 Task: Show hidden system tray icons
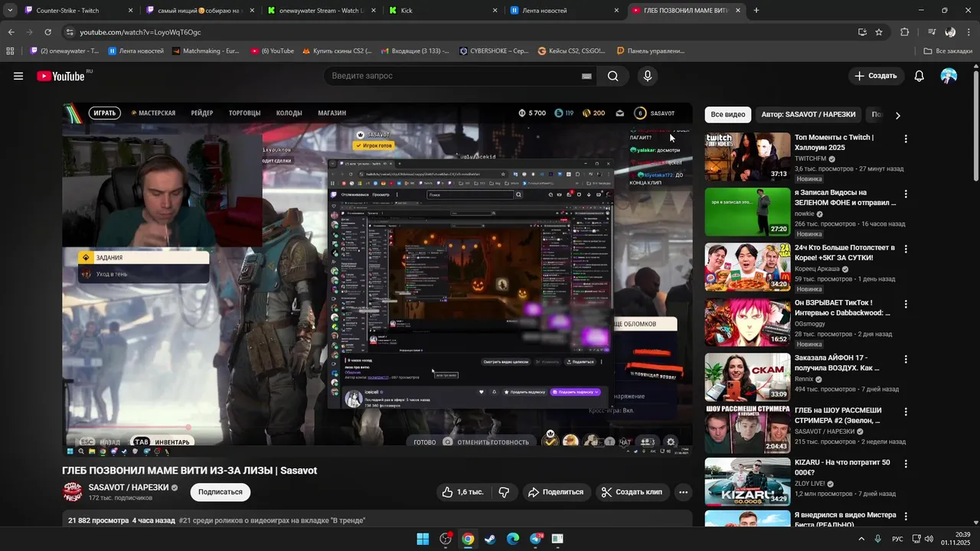click(861, 539)
